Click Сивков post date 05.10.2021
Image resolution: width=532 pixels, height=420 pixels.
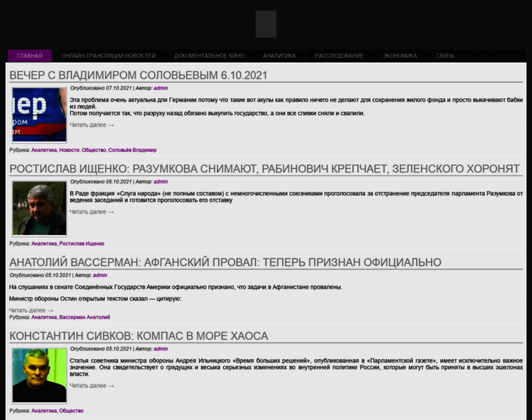118,349
